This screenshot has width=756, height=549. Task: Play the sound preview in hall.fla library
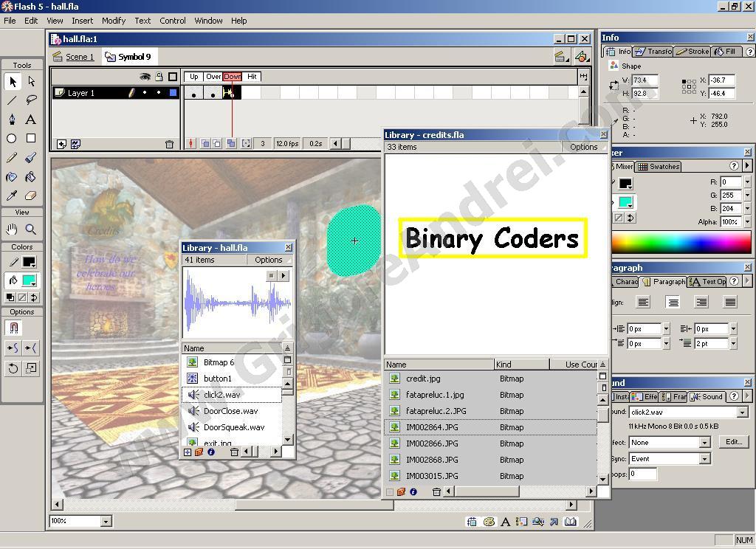point(283,275)
